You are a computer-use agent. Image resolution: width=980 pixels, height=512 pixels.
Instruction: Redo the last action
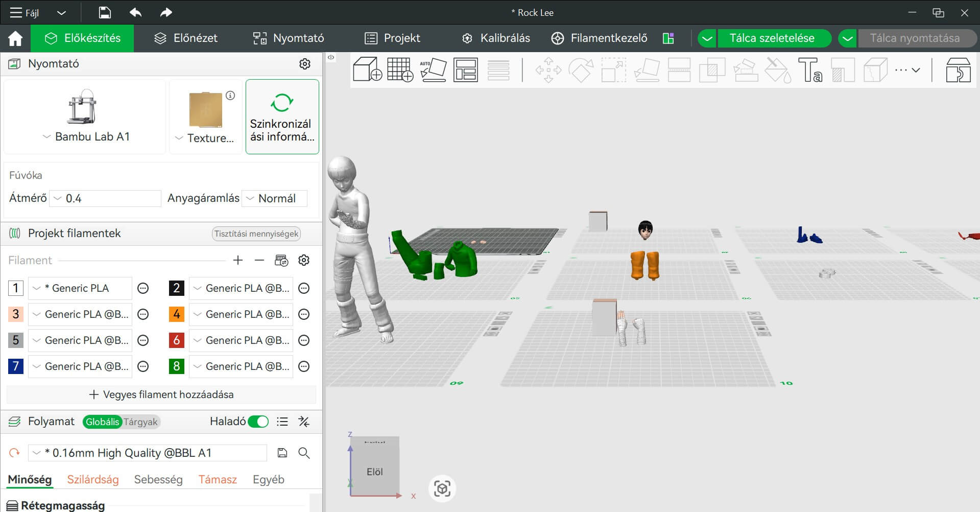pyautogui.click(x=166, y=12)
